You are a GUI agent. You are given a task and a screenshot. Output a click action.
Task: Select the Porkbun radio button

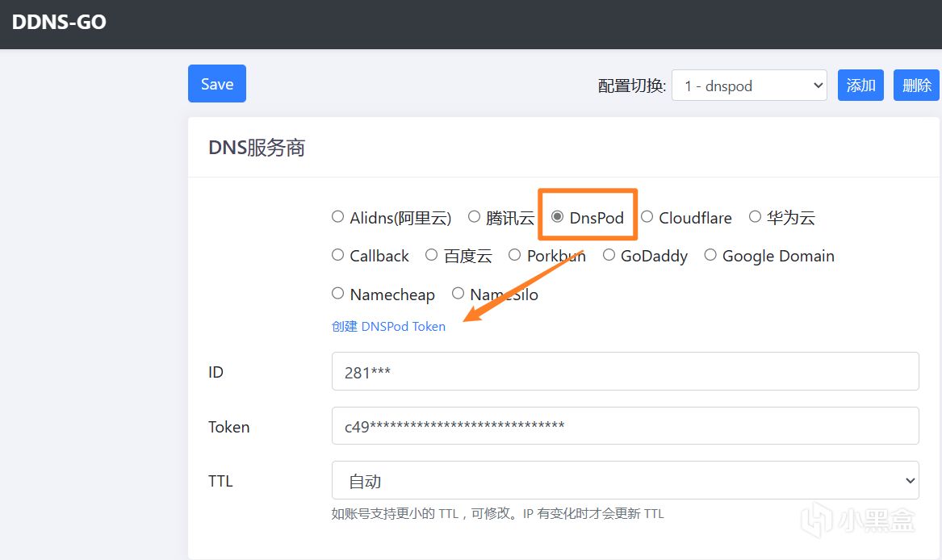click(x=515, y=255)
